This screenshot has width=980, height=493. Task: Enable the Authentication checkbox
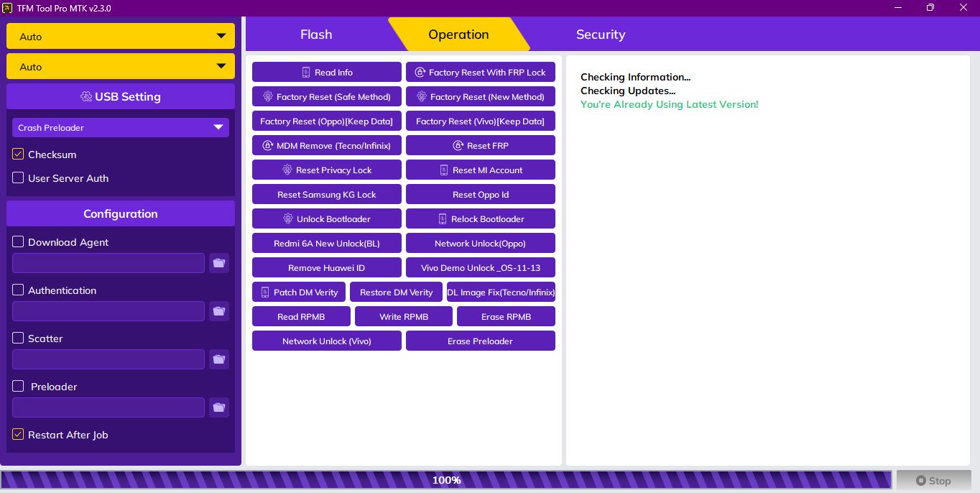point(18,290)
